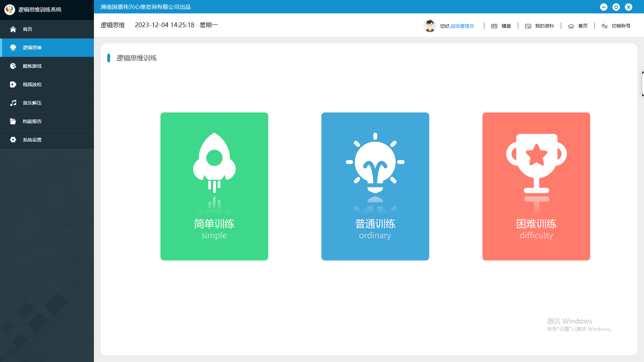Click the 逻辑思维 breadcrumb label
The width and height of the screenshot is (644, 362).
pos(112,25)
